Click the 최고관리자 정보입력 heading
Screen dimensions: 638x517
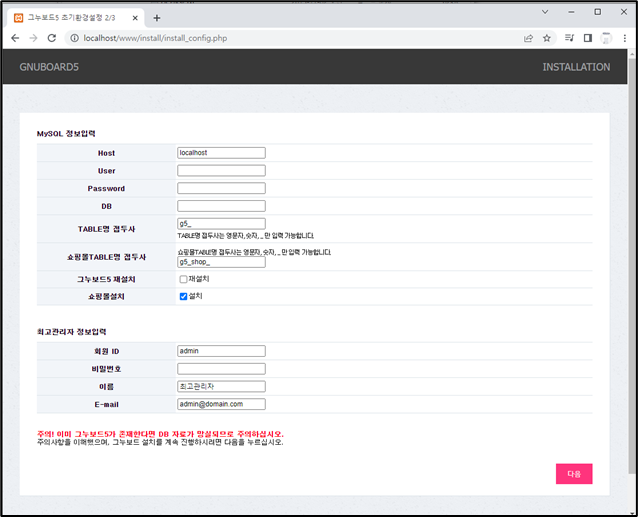coord(72,332)
